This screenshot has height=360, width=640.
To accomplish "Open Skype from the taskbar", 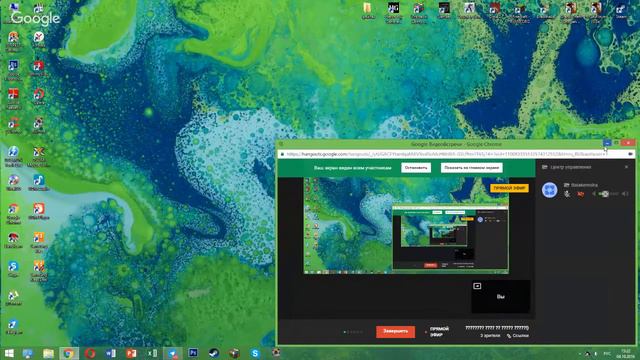I will (255, 353).
